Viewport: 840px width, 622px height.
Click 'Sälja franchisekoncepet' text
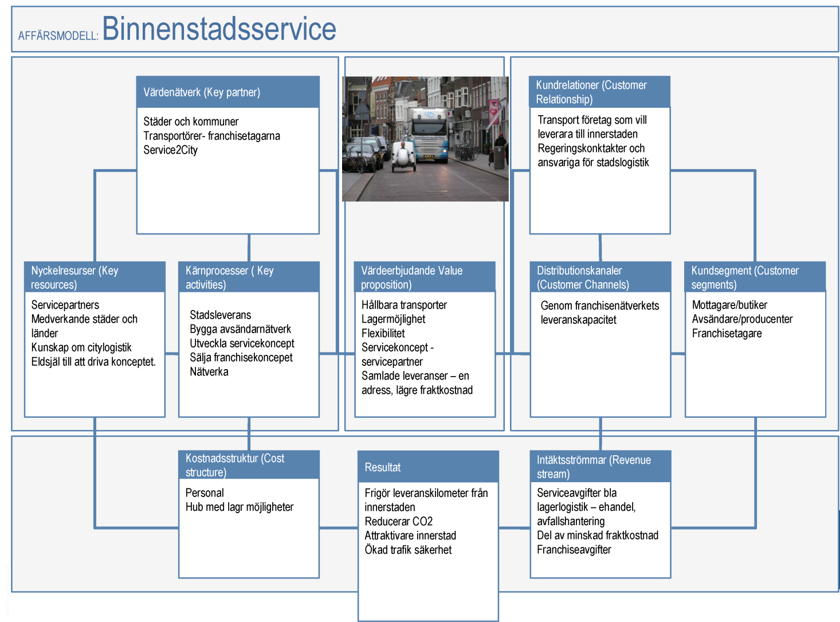(x=241, y=358)
